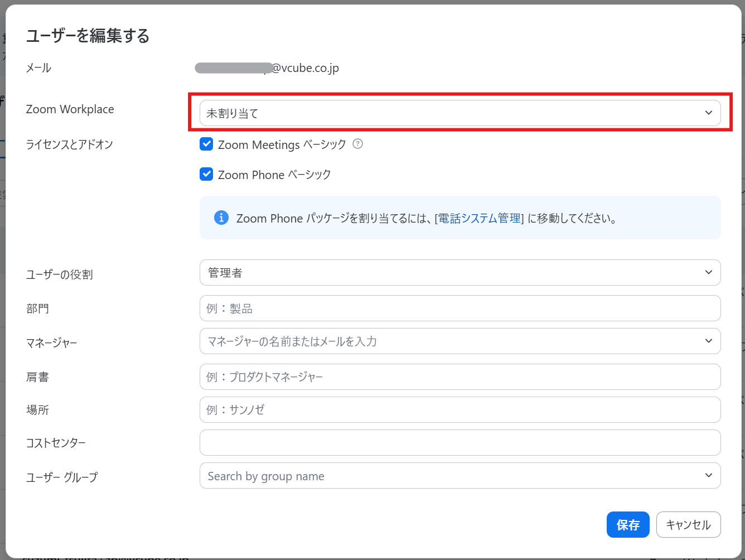The image size is (745, 560).
Task: Open the ユーザー グループ Search by group name dropdown
Action: [460, 476]
